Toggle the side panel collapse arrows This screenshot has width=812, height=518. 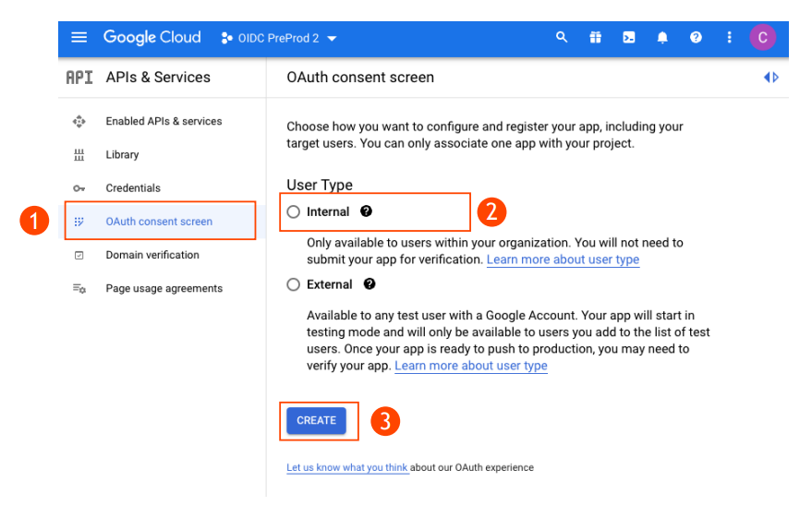(770, 78)
